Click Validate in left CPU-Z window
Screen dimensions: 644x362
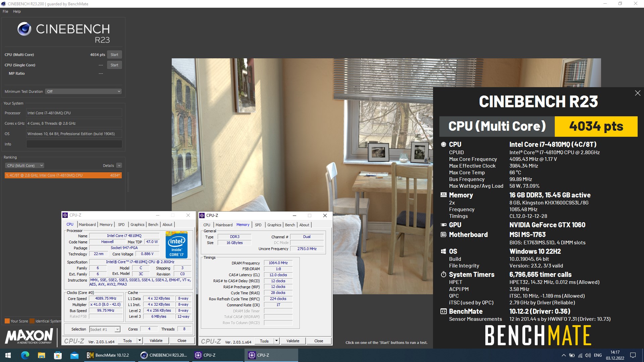coord(156,341)
